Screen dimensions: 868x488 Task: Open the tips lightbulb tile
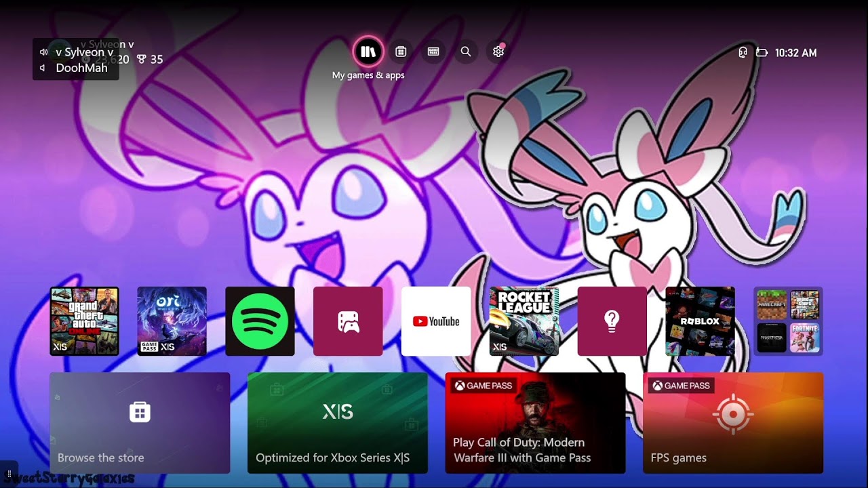[x=612, y=321]
